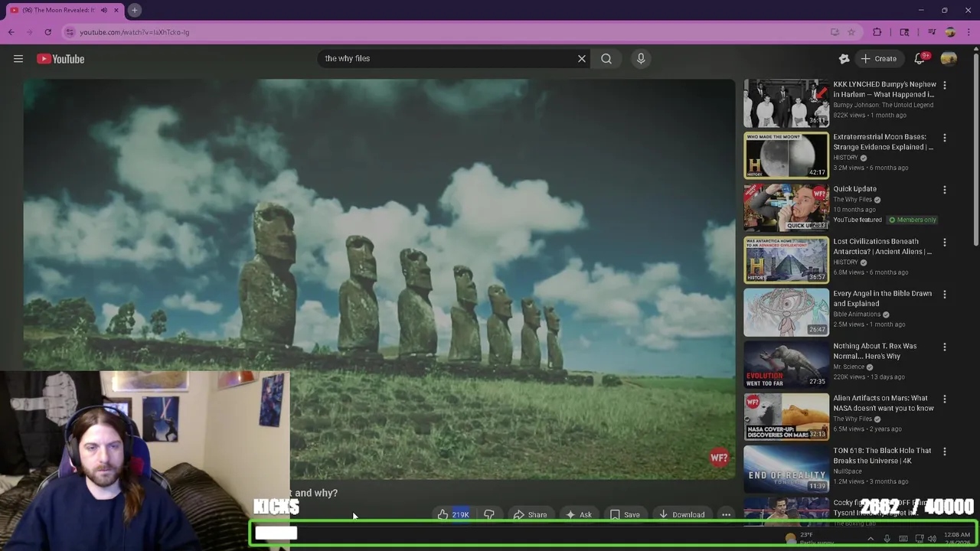Dislike the video with thumbs-down
This screenshot has height=551, width=980.
pyautogui.click(x=488, y=515)
